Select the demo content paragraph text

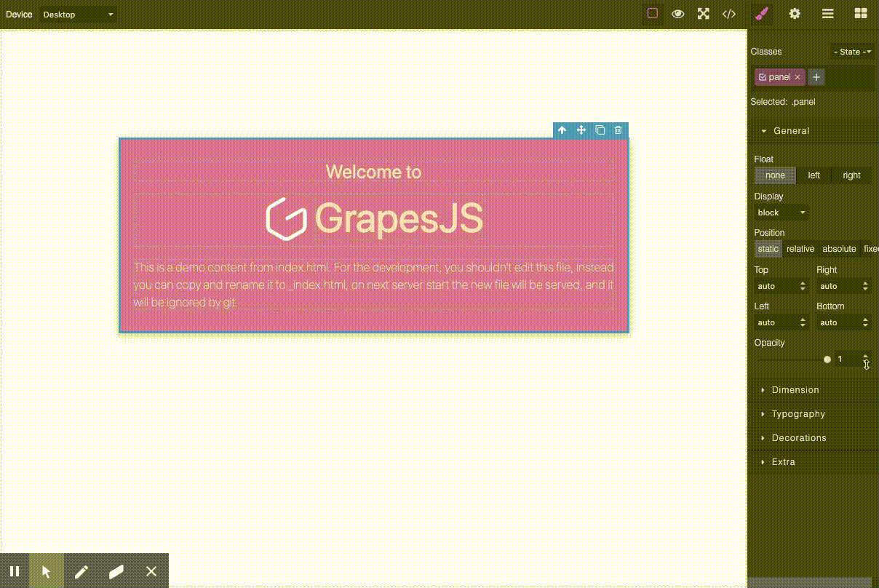pyautogui.click(x=373, y=285)
